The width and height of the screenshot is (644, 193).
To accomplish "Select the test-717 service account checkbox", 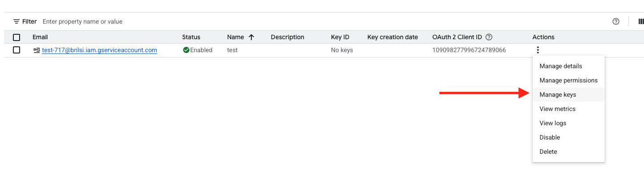I will [16, 50].
